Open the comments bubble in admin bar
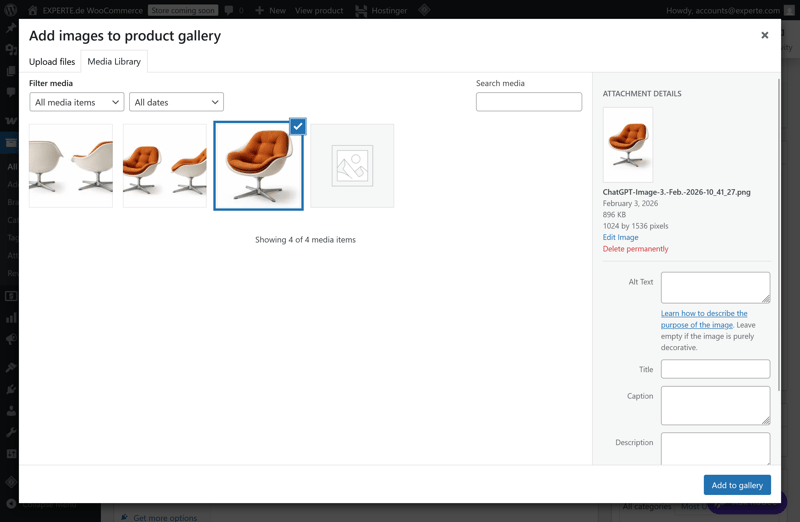The height and width of the screenshot is (522, 800). click(x=230, y=10)
